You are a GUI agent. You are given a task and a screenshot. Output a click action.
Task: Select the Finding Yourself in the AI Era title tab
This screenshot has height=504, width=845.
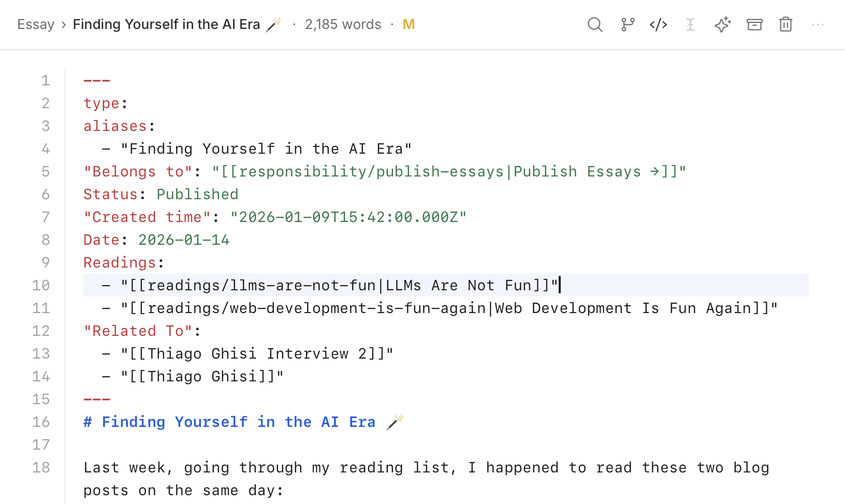pyautogui.click(x=166, y=24)
